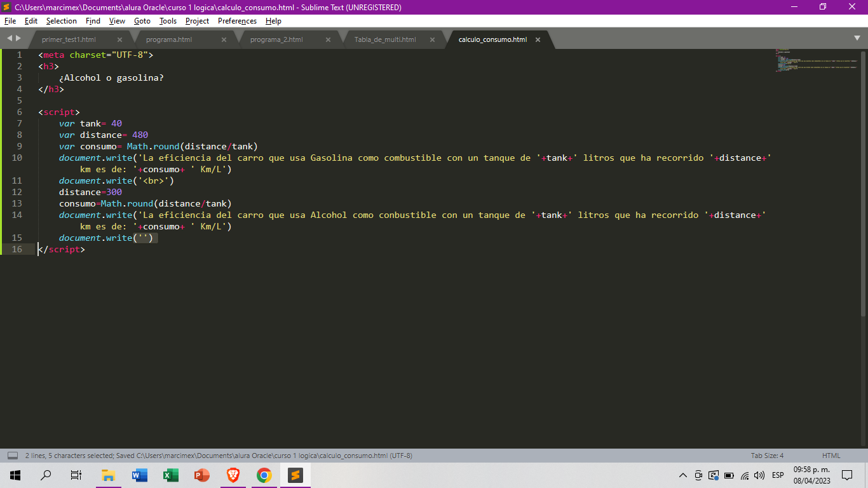868x488 pixels.
Task: Open the notification center icon
Action: (x=847, y=475)
